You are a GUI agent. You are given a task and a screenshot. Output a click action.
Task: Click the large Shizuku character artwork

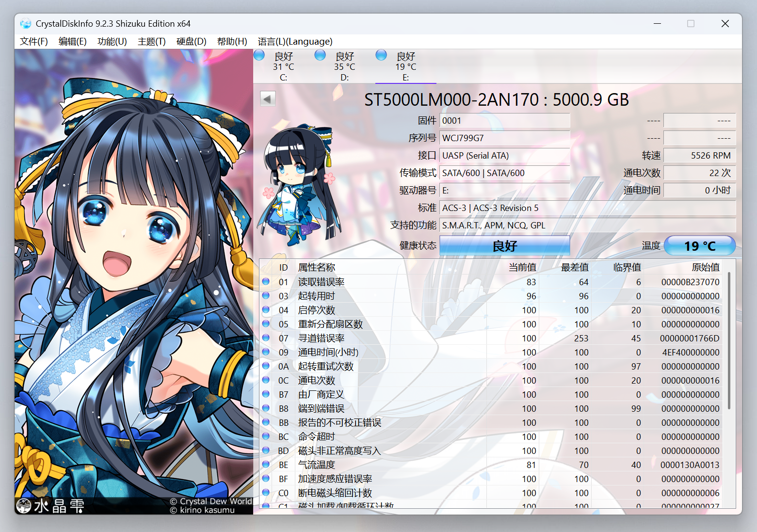click(x=134, y=281)
